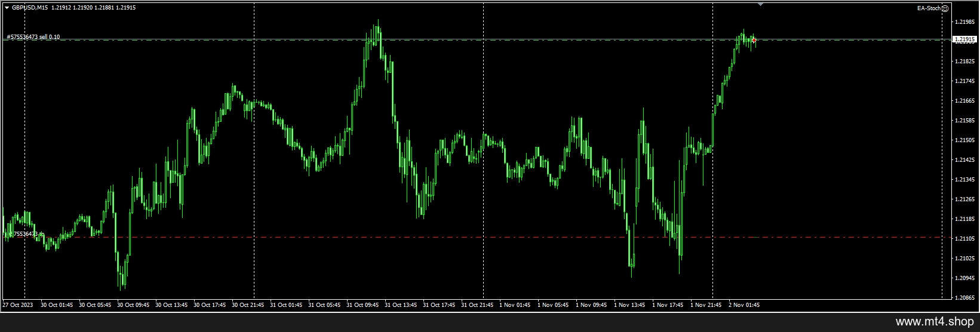
Task: Select the '#575536473 sell 0.10' order line label
Action: pyautogui.click(x=33, y=37)
